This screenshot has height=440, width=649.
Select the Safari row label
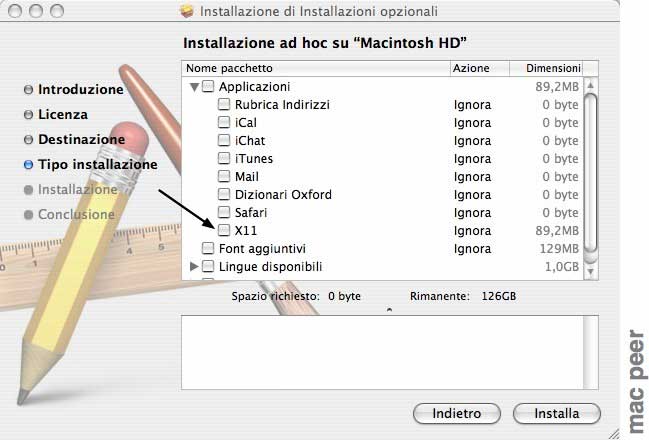pos(251,212)
